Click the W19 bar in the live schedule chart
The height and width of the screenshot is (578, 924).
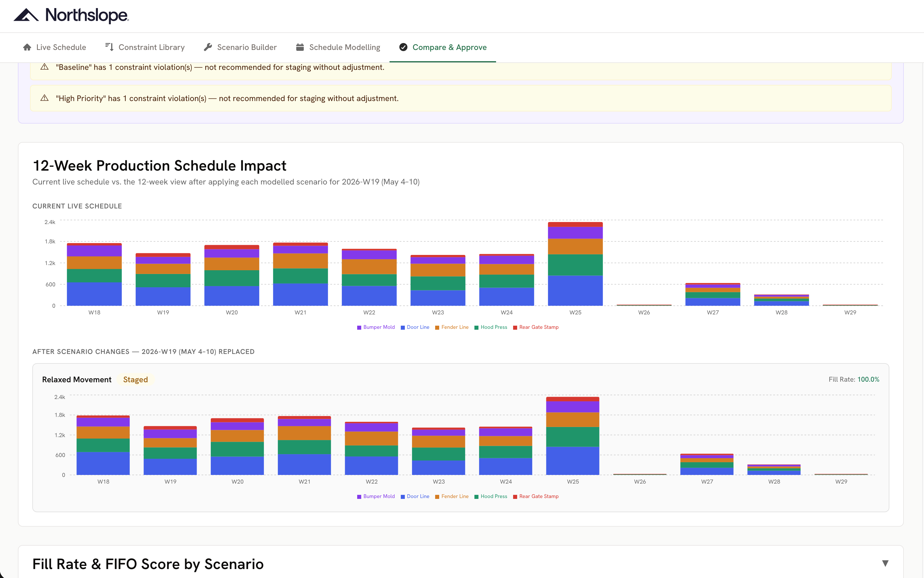pyautogui.click(x=163, y=279)
